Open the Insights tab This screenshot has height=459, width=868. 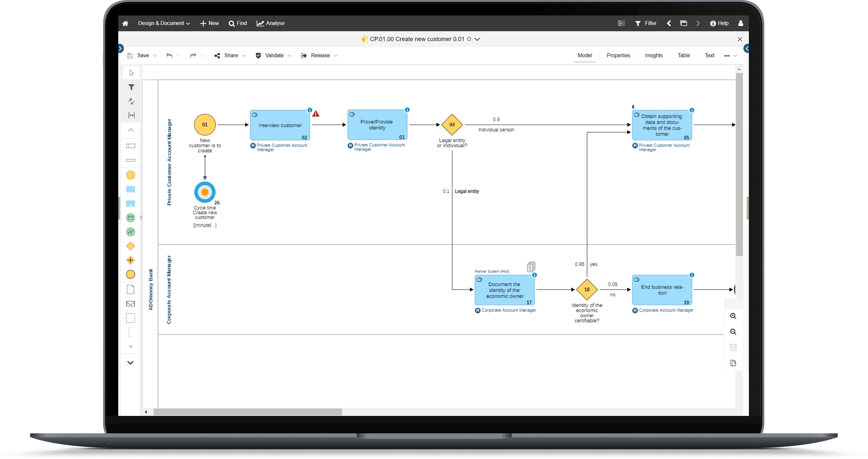pos(654,55)
